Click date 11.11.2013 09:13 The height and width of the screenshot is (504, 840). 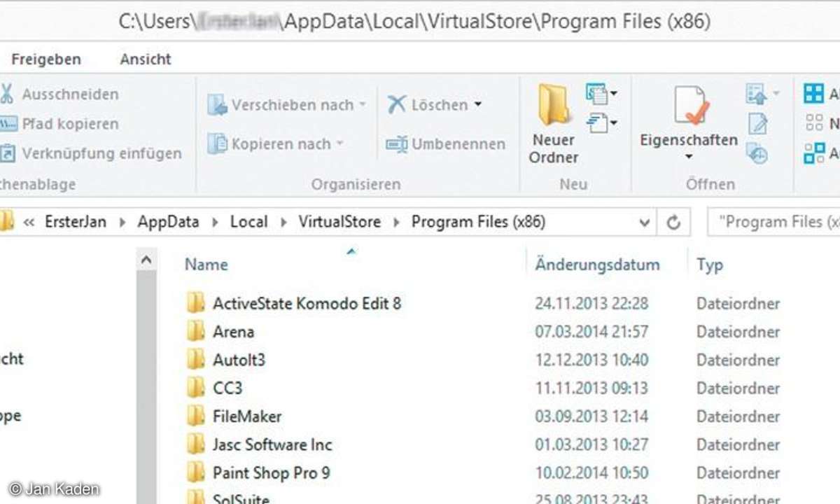(591, 388)
